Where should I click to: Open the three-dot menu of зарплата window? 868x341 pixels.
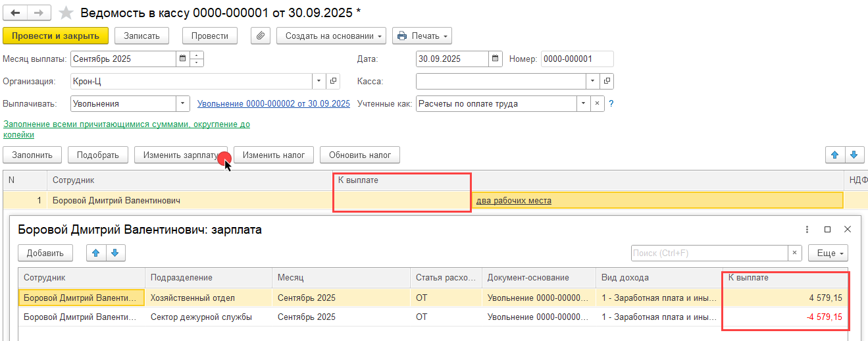(807, 230)
